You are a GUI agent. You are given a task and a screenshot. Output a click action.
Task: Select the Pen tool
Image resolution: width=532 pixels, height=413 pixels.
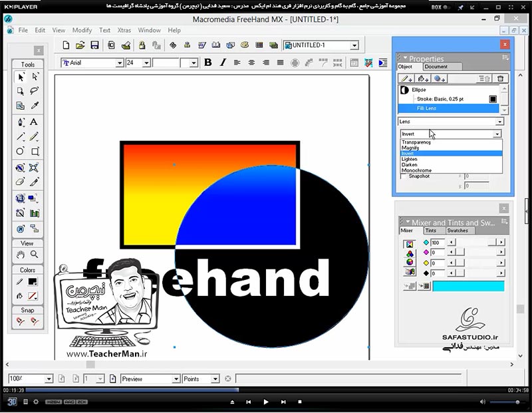click(21, 122)
